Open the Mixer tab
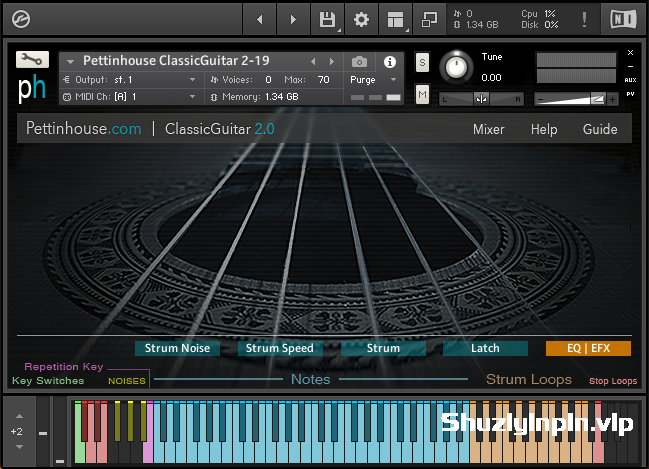Image resolution: width=649 pixels, height=469 pixels. [x=488, y=129]
